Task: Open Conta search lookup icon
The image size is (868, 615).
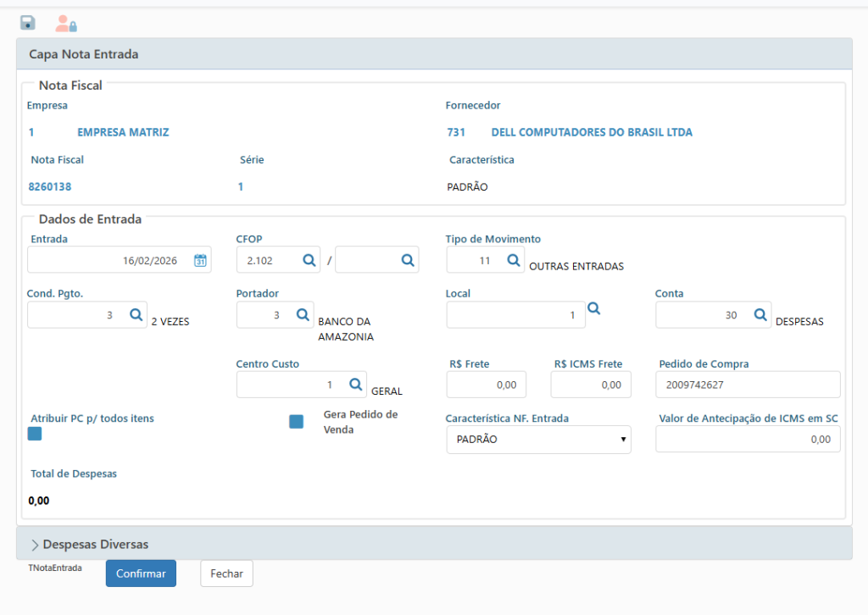Action: (759, 315)
